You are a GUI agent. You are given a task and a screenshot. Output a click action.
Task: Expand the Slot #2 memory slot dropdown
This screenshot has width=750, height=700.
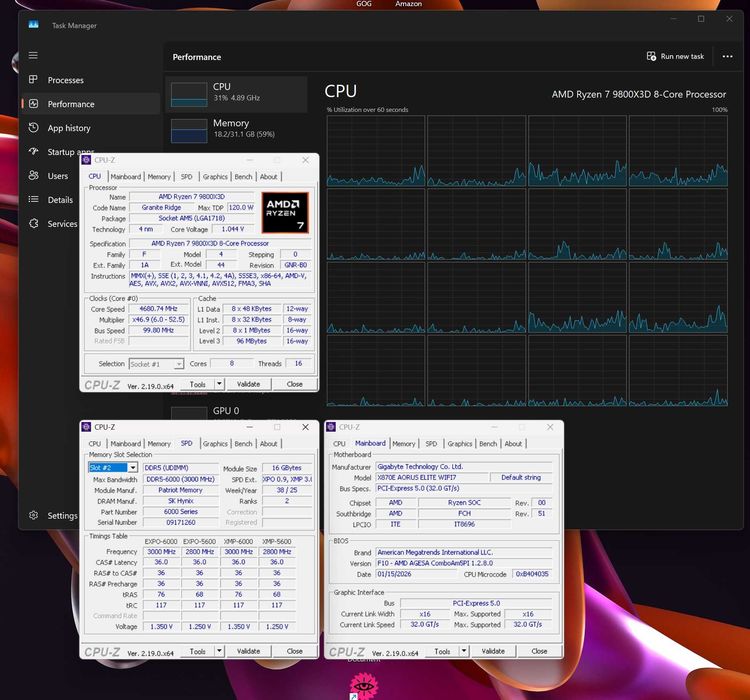pyautogui.click(x=132, y=467)
